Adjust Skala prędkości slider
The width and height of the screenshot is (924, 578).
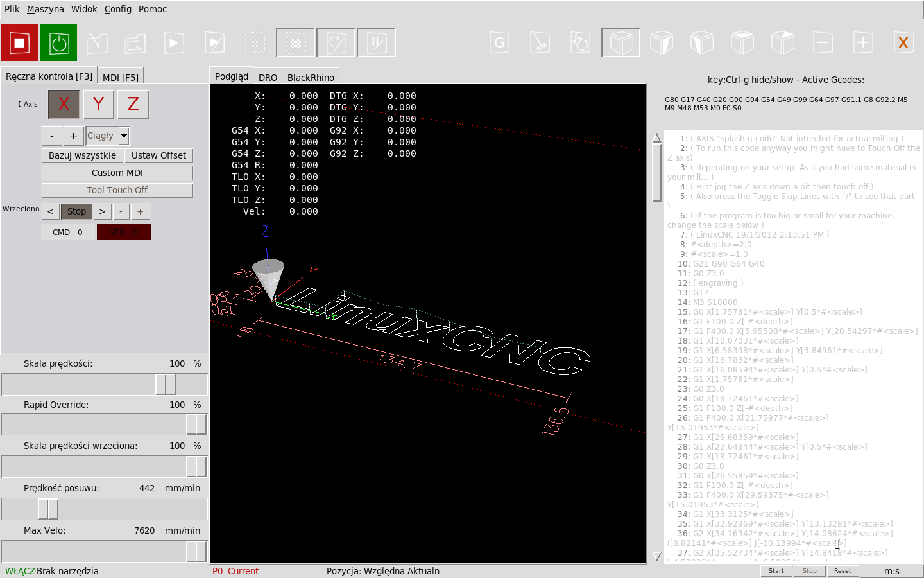click(x=166, y=385)
